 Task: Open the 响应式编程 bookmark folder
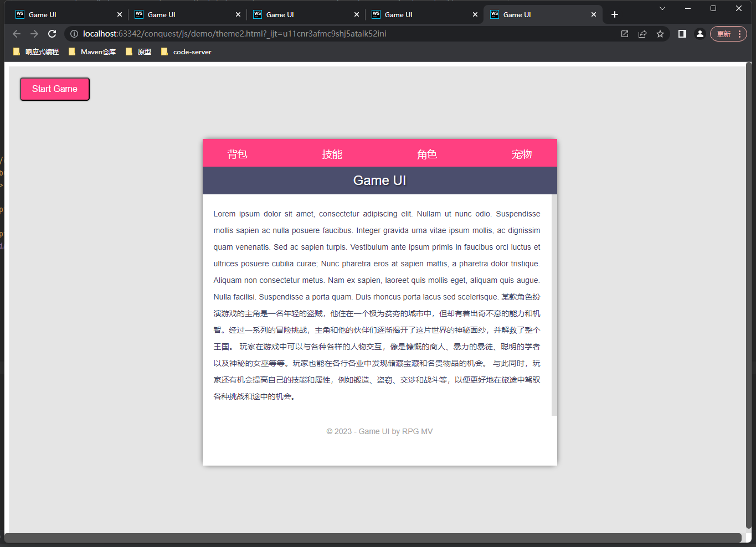[36, 52]
